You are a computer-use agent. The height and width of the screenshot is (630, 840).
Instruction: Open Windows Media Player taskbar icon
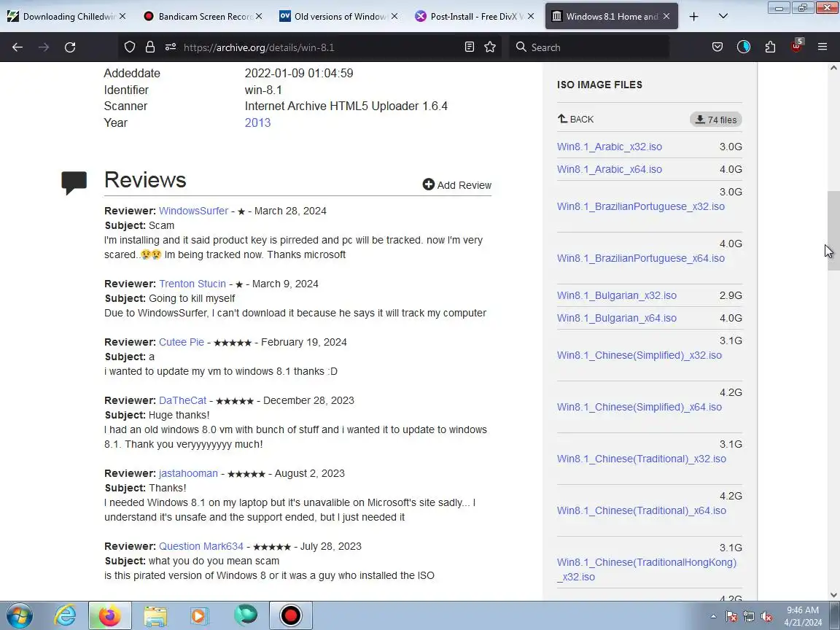tap(200, 615)
